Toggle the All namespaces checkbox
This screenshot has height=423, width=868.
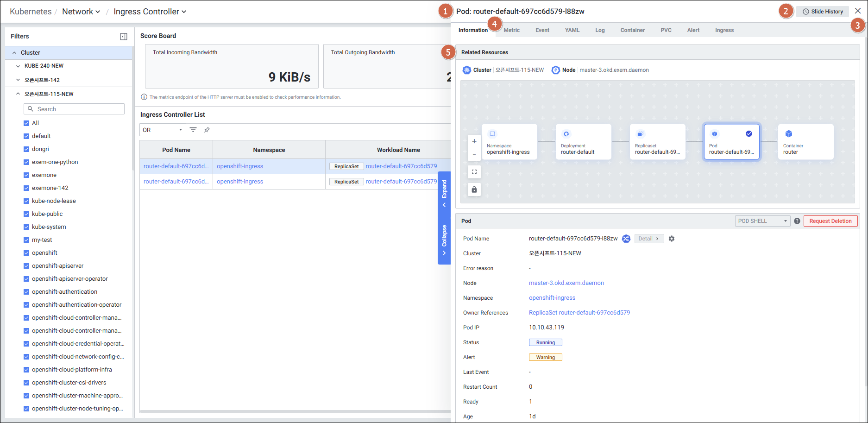26,123
